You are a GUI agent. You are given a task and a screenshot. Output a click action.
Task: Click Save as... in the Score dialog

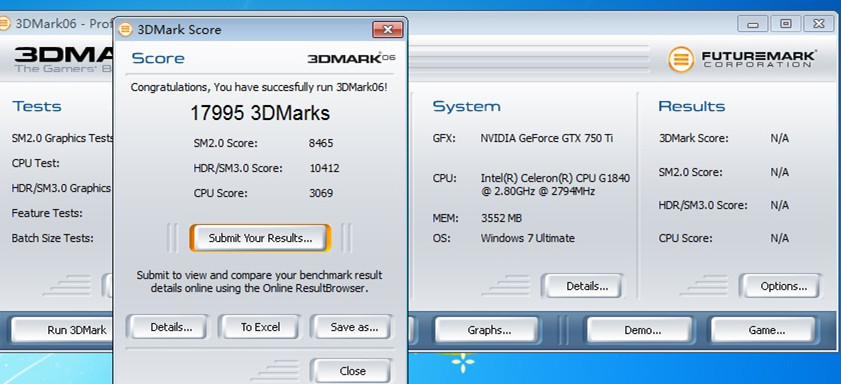pyautogui.click(x=354, y=327)
